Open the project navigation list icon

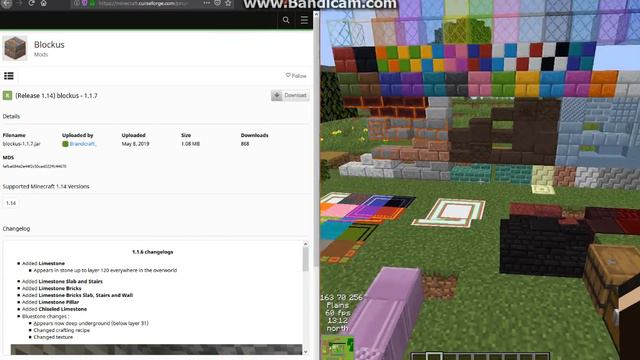pos(9,76)
